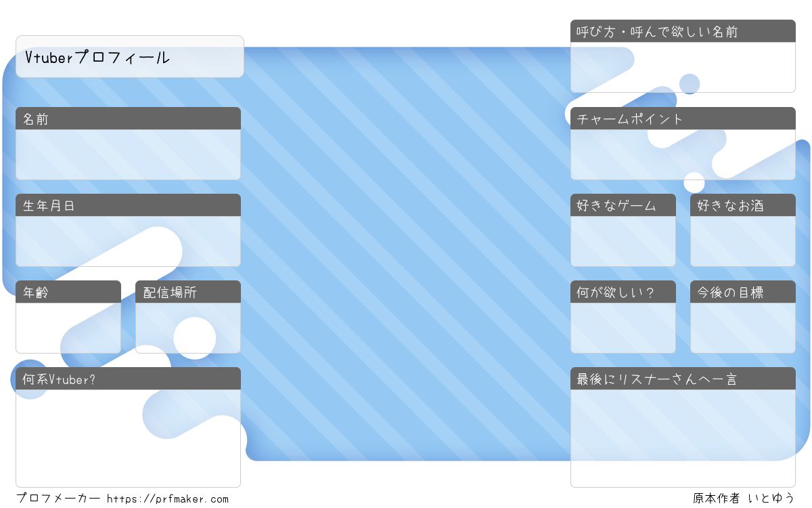Screen dimensions: 812x508
Task: Click the 原本作者 いとゆう credit text
Action: (x=744, y=499)
